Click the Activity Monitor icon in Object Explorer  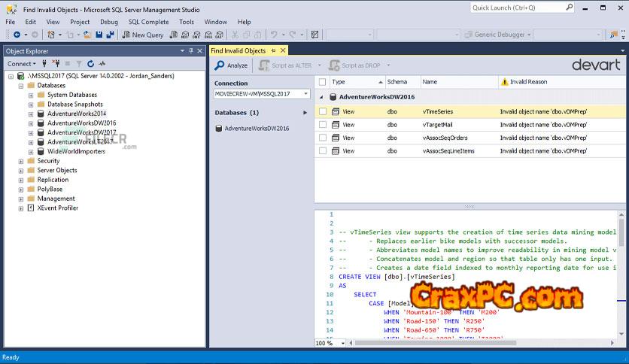pos(102,64)
